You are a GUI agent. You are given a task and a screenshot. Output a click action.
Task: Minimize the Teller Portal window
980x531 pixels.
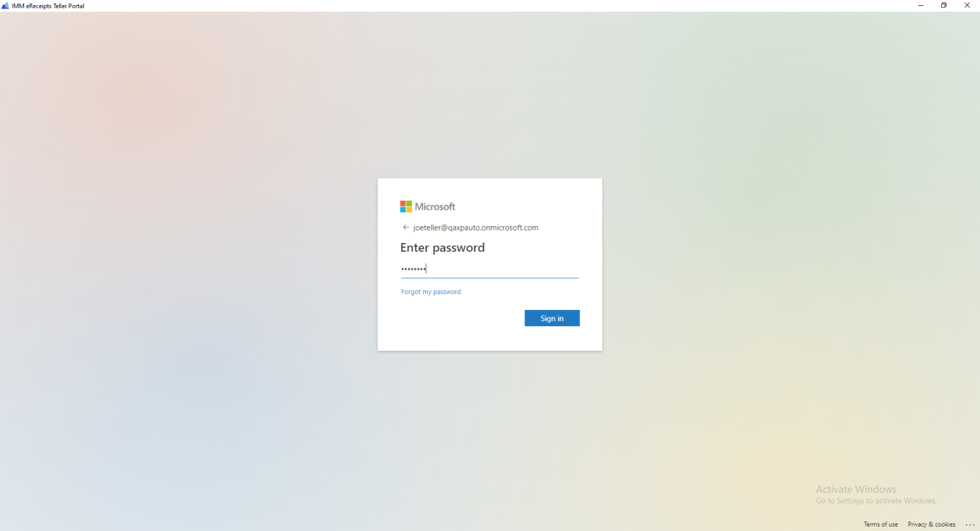tap(920, 6)
